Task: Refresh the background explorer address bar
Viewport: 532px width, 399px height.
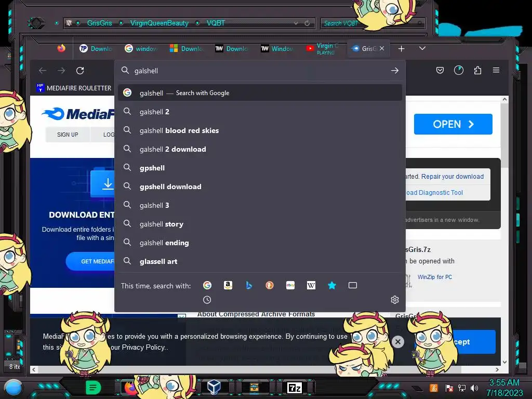Action: point(307,23)
